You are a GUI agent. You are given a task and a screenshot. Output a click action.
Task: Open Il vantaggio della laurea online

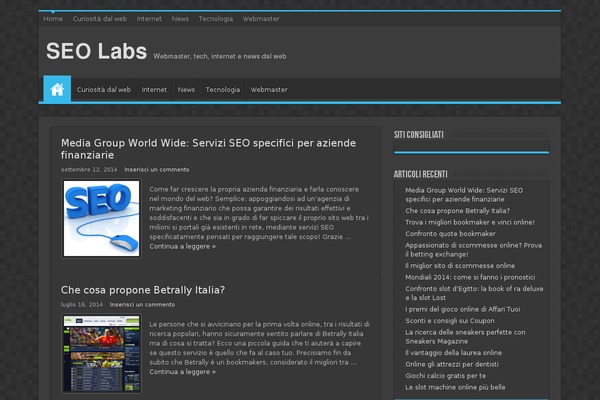coord(454,353)
